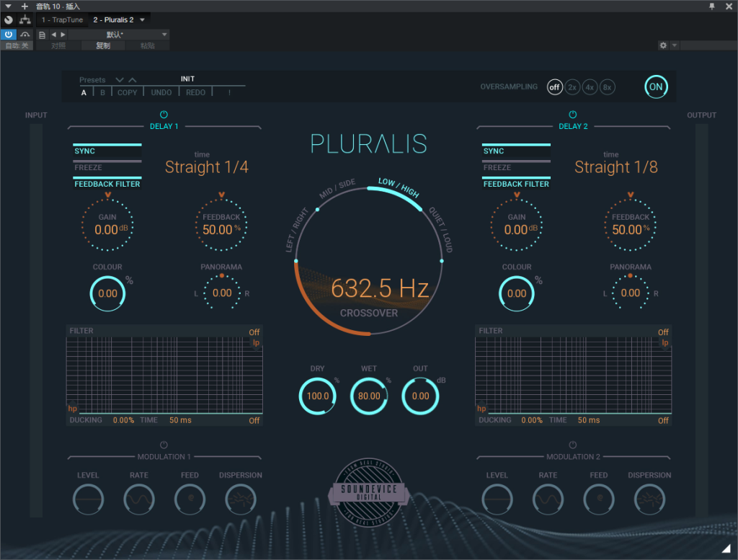Open the settings gear icon
This screenshot has width=738, height=560.
click(x=663, y=45)
